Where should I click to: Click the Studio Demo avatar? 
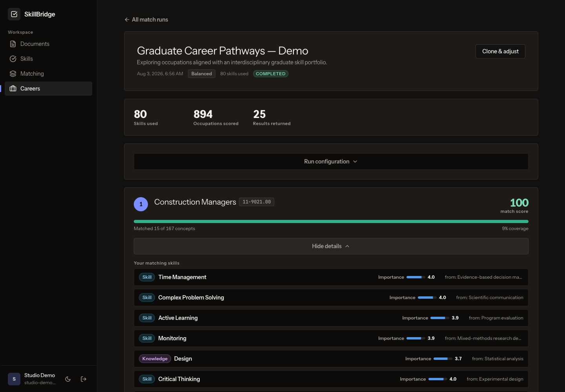click(x=14, y=379)
